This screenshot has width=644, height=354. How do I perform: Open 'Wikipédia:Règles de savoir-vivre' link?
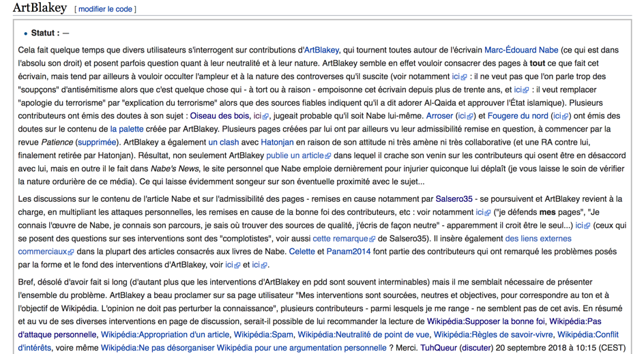coord(493,334)
